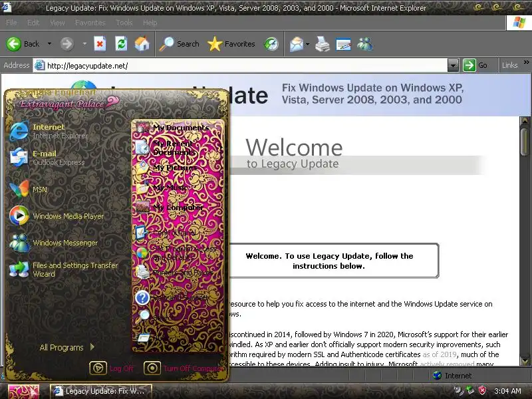Click the taskbar clock showing 3:04 AM
This screenshot has height=399, width=532.
tap(507, 391)
